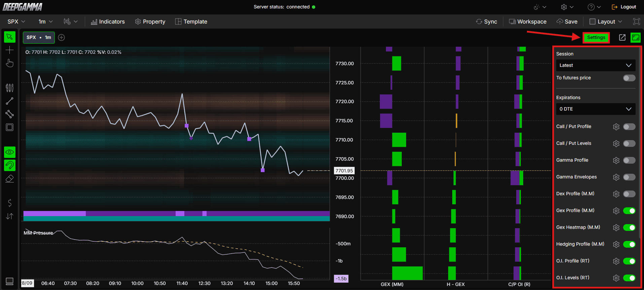The width and height of the screenshot is (644, 290).
Task: Open the Indicators menu
Action: pos(108,22)
